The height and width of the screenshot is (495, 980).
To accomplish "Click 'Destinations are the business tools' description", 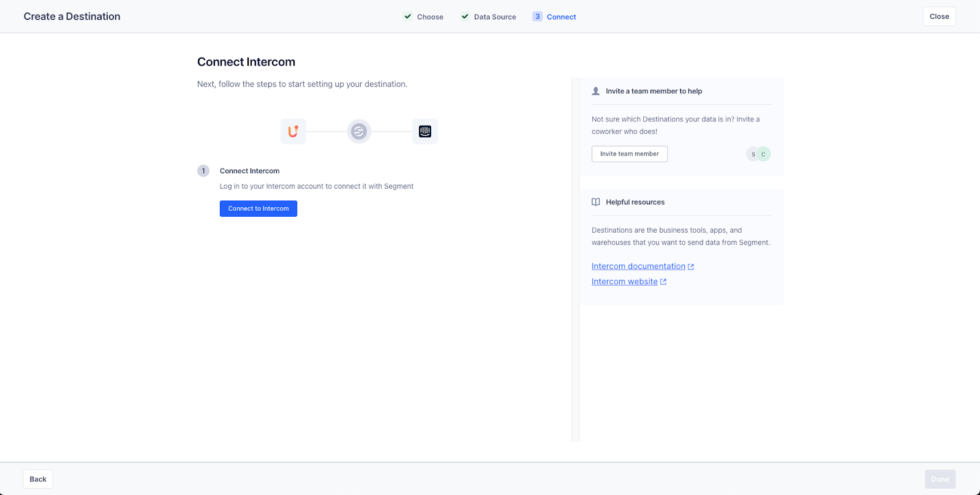I will pos(680,236).
